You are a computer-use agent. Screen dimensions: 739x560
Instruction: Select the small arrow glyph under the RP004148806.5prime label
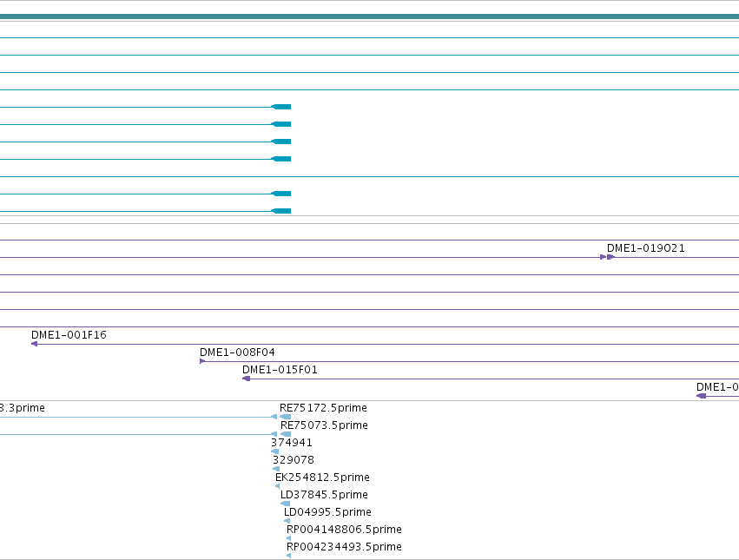tap(289, 538)
